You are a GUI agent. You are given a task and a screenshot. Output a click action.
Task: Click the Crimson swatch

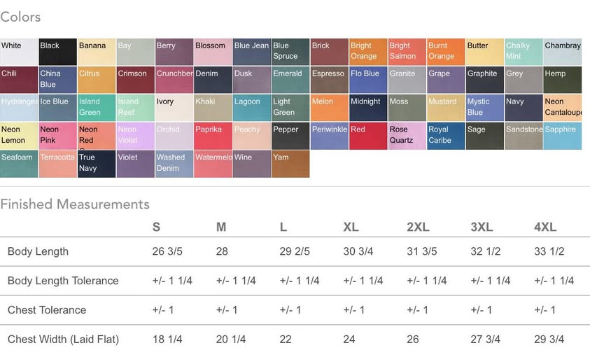tap(135, 80)
